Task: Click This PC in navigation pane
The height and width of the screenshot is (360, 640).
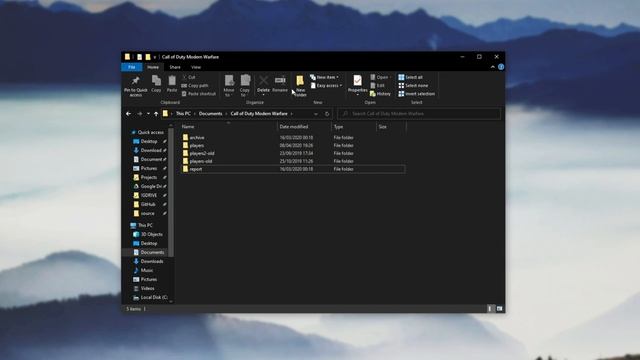Action: pyautogui.click(x=142, y=225)
